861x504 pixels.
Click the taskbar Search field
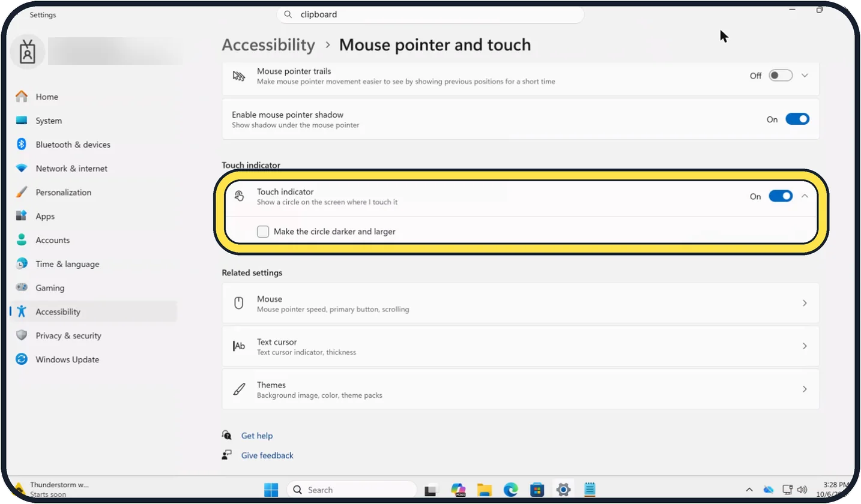coord(351,490)
